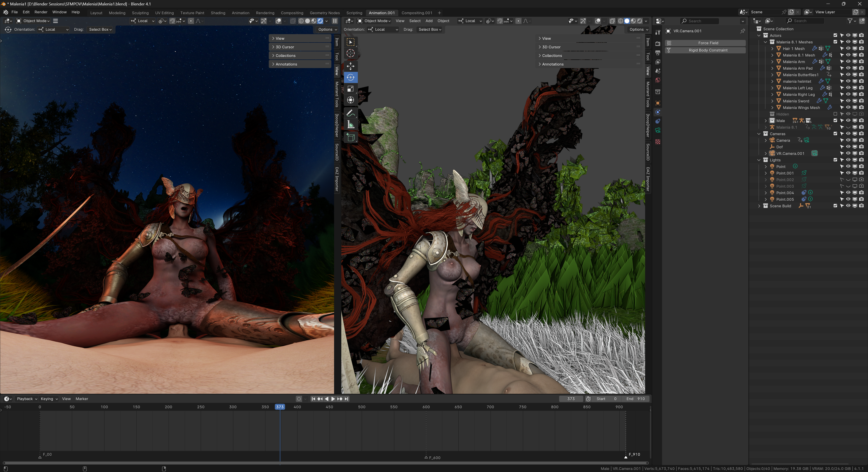Open the Geometry Nodes workspace tab
This screenshot has height=472, width=868.
point(325,13)
